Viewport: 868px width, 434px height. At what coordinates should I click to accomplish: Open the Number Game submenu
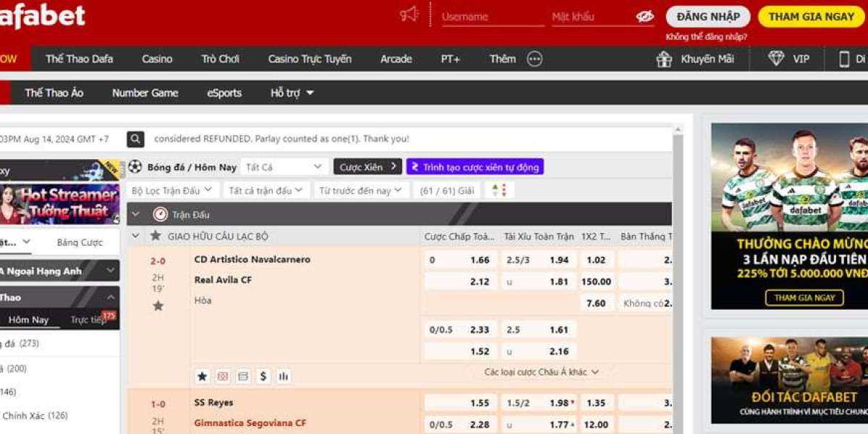click(x=145, y=93)
